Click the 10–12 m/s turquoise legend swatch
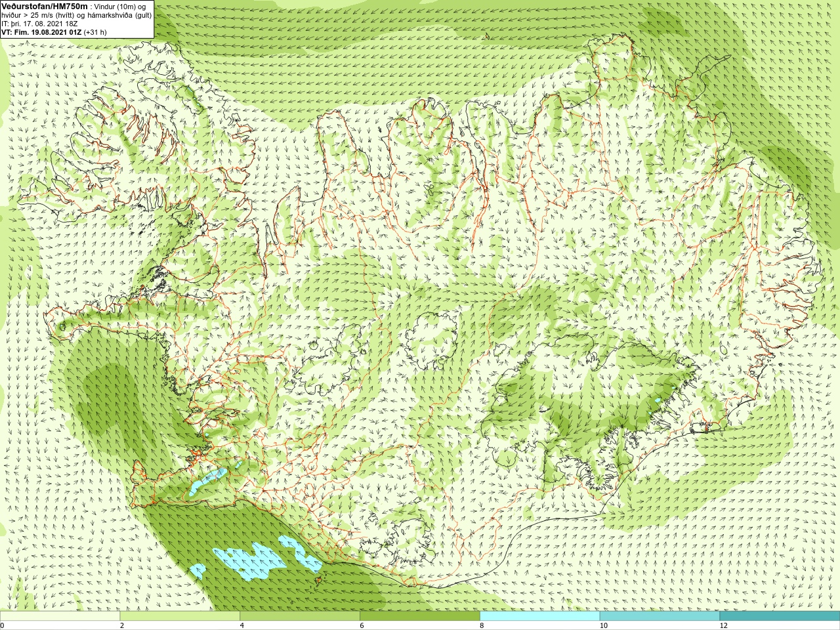Image resolution: width=840 pixels, height=630 pixels. [660, 616]
